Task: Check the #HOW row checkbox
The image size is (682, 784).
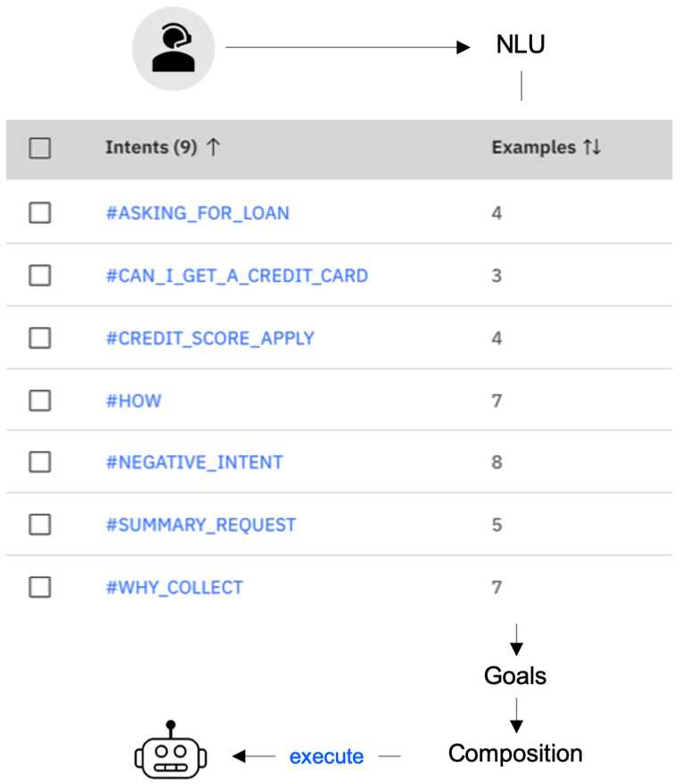Action: coord(39,401)
